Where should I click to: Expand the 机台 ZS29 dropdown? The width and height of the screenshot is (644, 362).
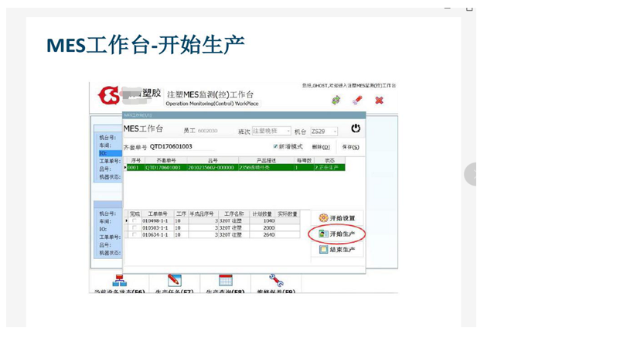[x=335, y=131]
